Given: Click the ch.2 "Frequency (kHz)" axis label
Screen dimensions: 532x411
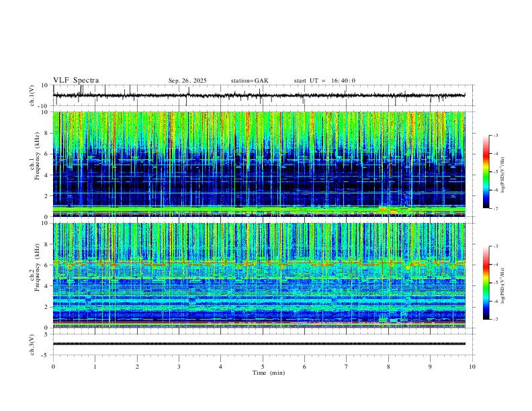Looking at the screenshot, I should [x=37, y=267].
